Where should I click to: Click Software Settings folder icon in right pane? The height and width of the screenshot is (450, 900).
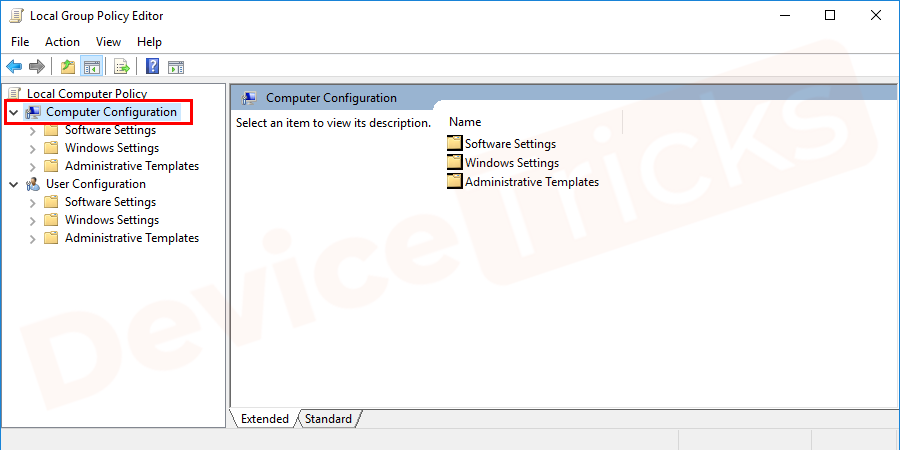pos(455,143)
